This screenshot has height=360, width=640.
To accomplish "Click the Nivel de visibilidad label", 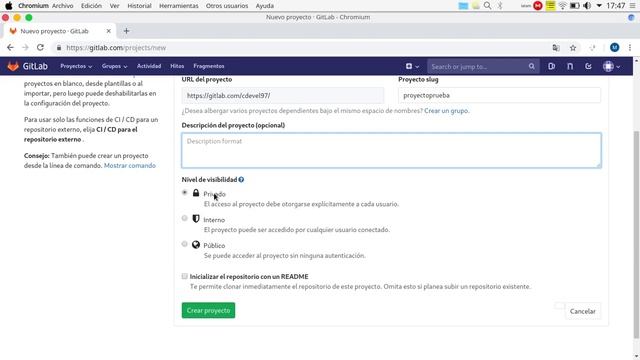I will (x=209, y=180).
